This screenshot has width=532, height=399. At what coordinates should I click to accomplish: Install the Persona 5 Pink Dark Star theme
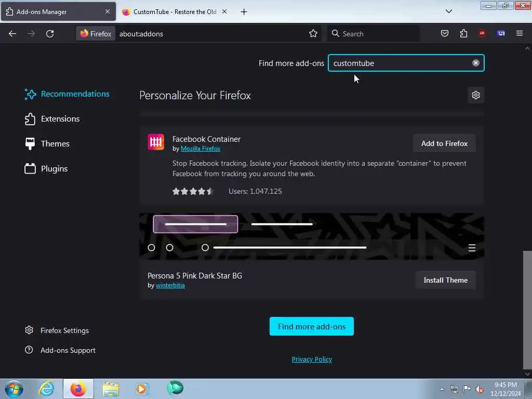coord(445,280)
